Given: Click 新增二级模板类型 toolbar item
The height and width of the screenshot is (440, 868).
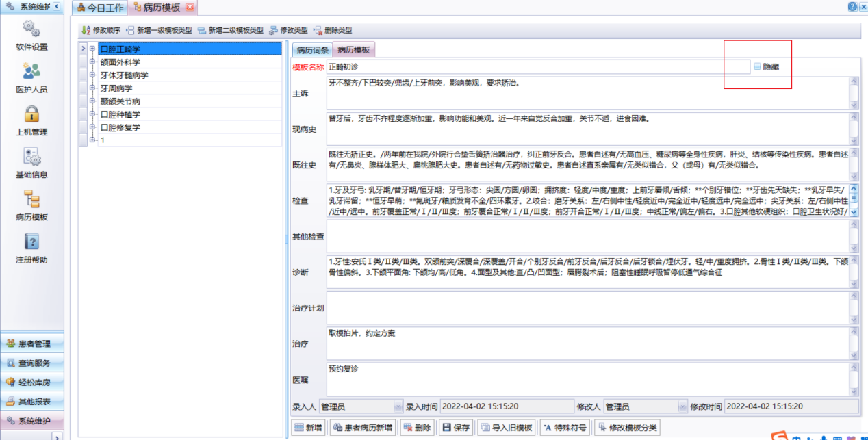Looking at the screenshot, I should pos(231,30).
